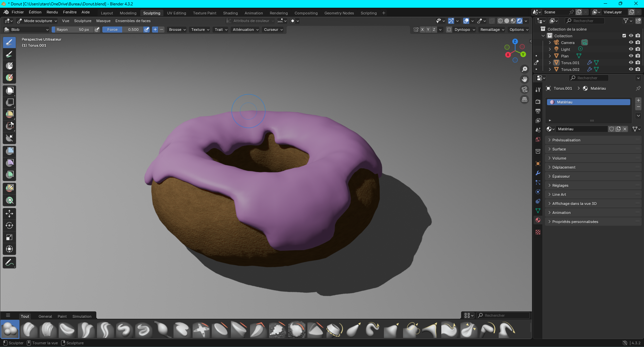Open the Modifier Properties wrench tab

pos(538,173)
